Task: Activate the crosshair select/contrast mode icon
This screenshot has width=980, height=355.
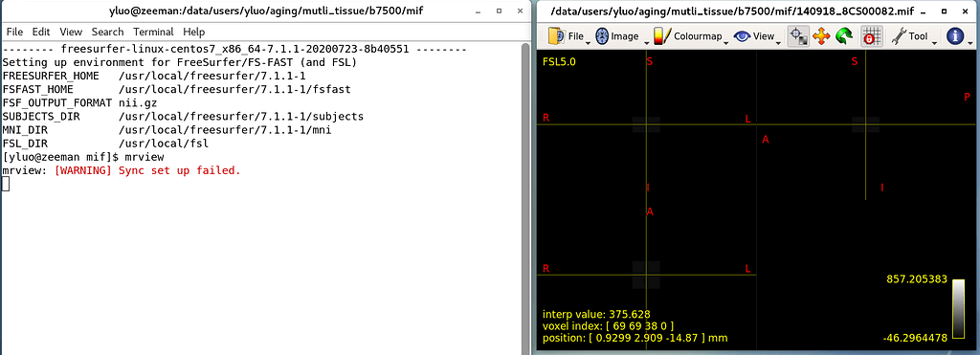Action: pos(797,37)
